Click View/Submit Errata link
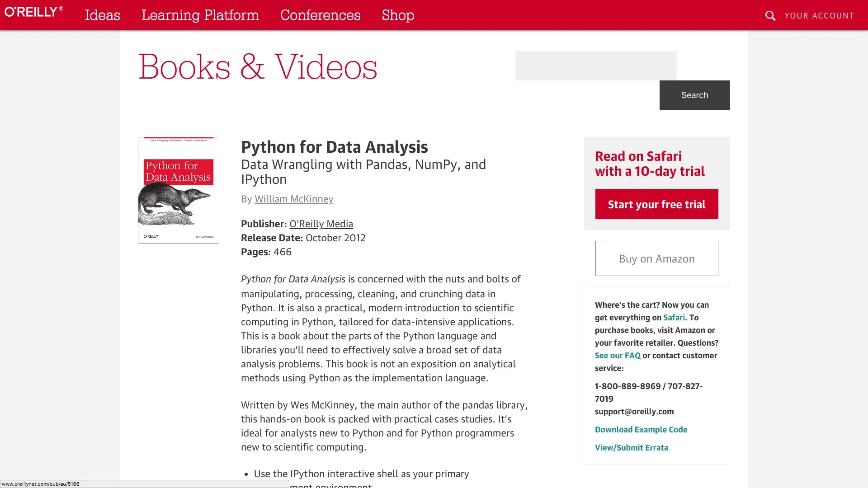This screenshot has height=488, width=868. coord(631,448)
